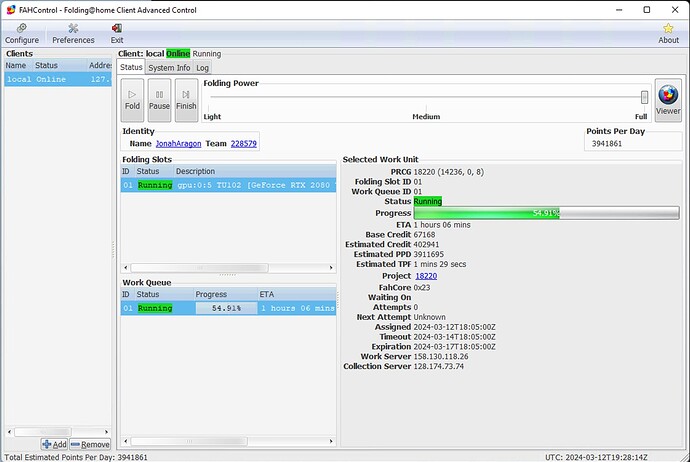Select work queue 01 row
The width and height of the screenshot is (690, 462).
[x=228, y=308]
